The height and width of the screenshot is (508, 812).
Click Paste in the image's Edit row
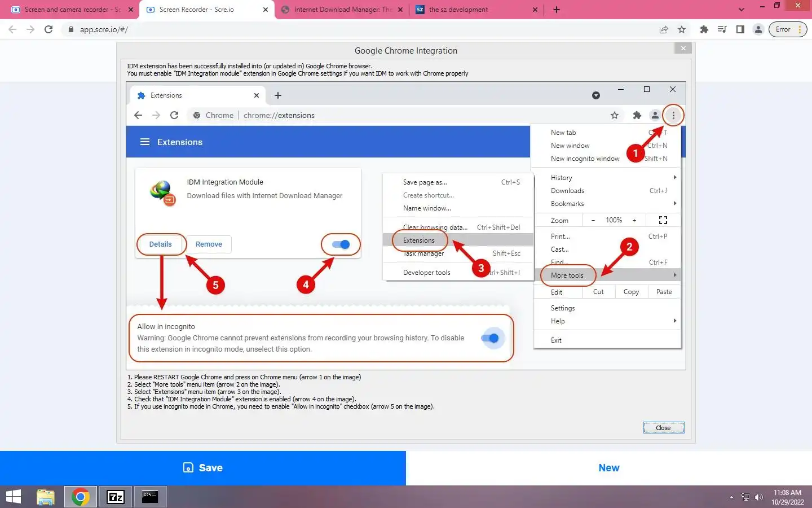coord(664,292)
